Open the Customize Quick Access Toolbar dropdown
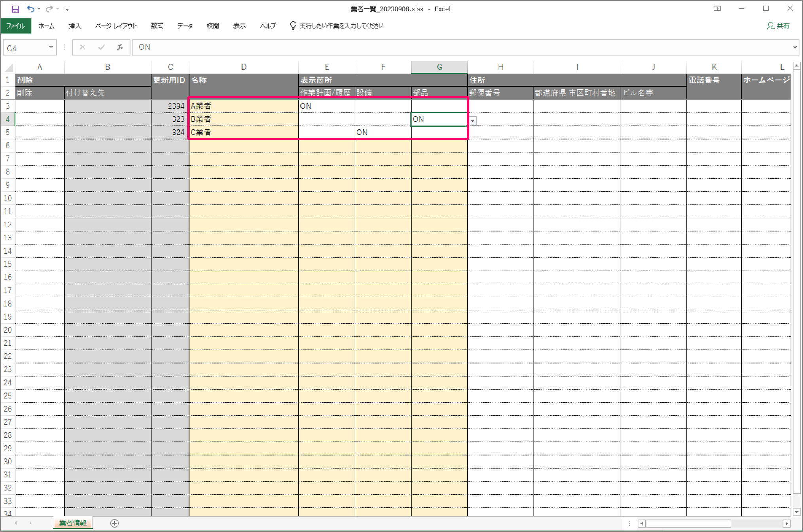The height and width of the screenshot is (532, 803). point(67,9)
